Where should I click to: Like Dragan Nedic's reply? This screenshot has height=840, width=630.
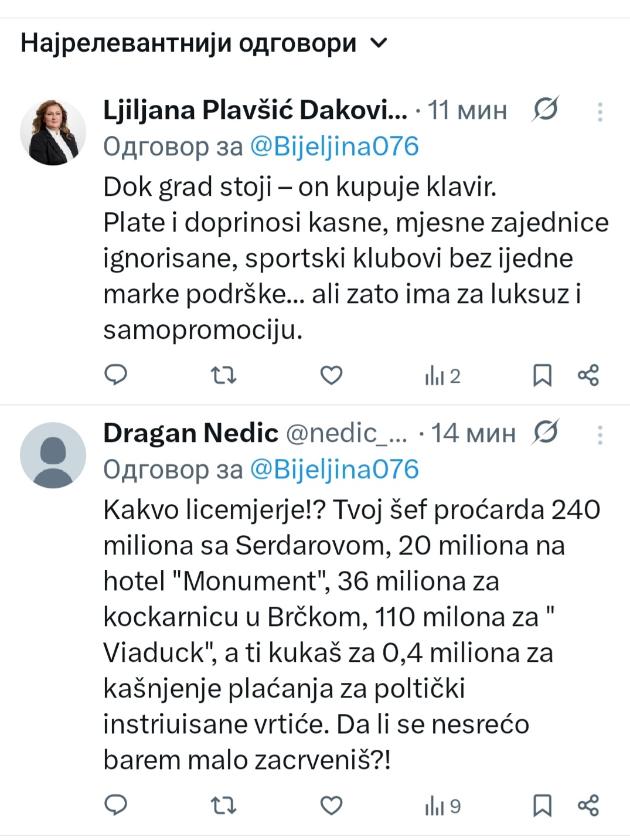click(331, 805)
